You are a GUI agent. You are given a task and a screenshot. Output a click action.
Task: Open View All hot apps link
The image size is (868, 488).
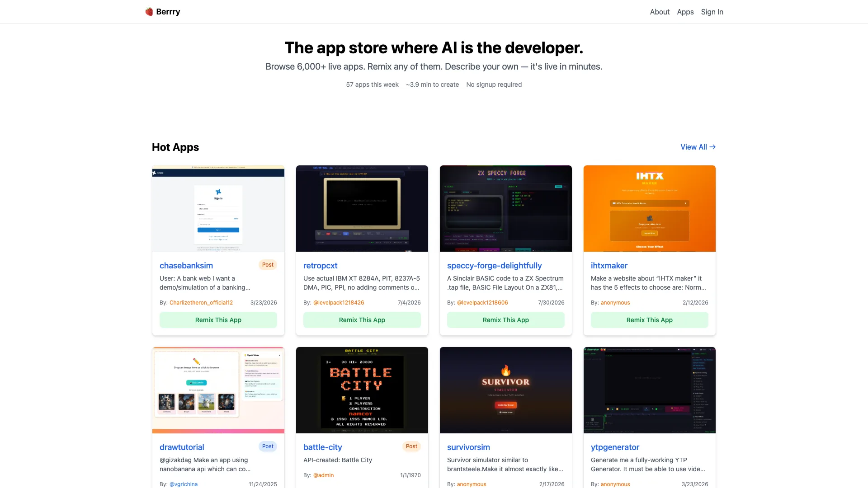click(698, 147)
